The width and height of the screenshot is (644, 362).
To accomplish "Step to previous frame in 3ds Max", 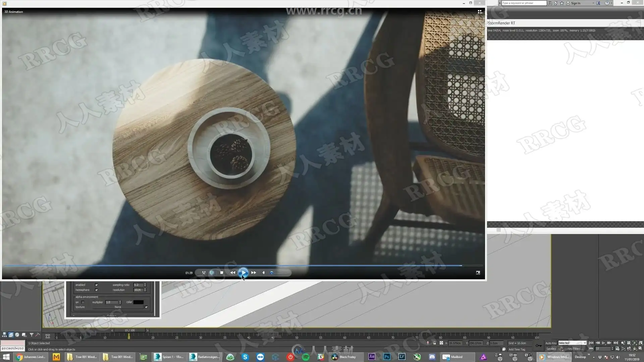I will pos(597,343).
